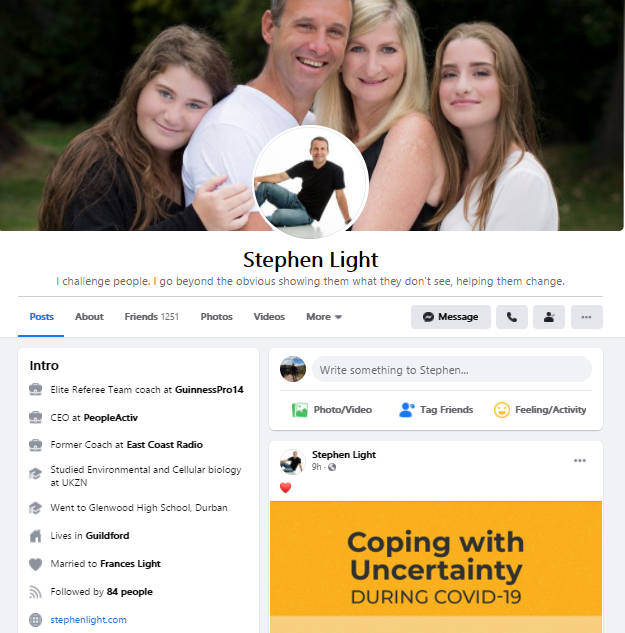Select the Videos tab

pyautogui.click(x=269, y=317)
